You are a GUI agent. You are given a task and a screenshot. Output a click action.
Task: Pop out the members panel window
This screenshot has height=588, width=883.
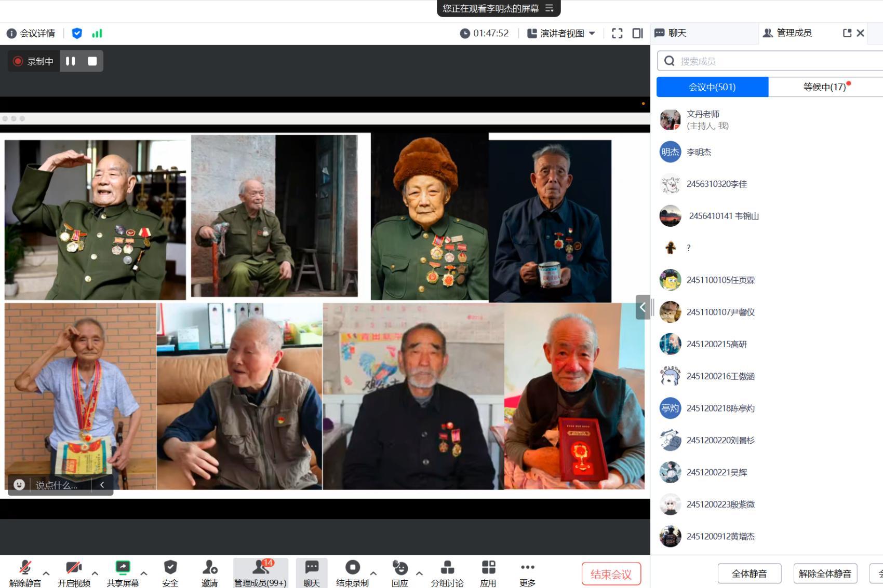847,33
